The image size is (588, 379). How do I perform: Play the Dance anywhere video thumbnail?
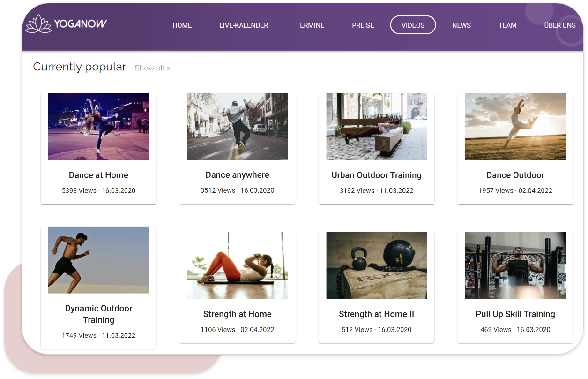click(237, 127)
